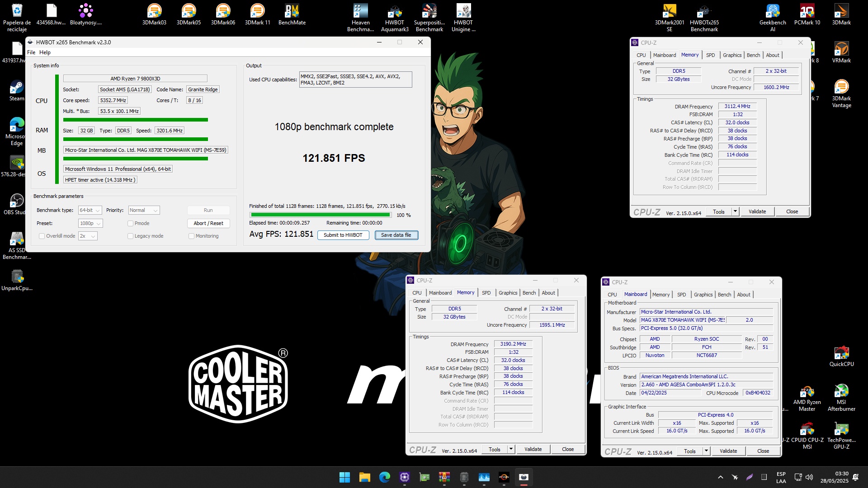Screen dimensions: 868x488
Task: Open the 3DMark06 desktop shortcut
Action: coord(223,14)
